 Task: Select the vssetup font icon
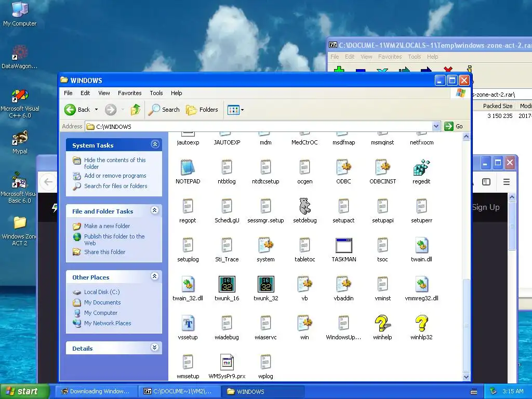click(x=188, y=323)
